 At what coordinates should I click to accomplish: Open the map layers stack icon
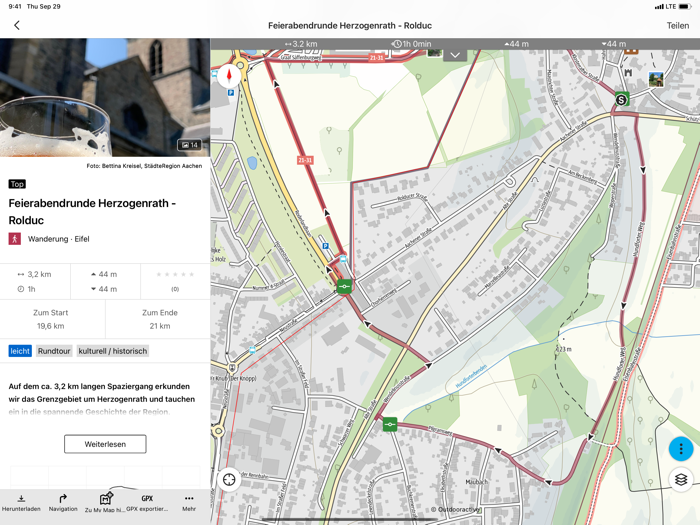pos(681,480)
